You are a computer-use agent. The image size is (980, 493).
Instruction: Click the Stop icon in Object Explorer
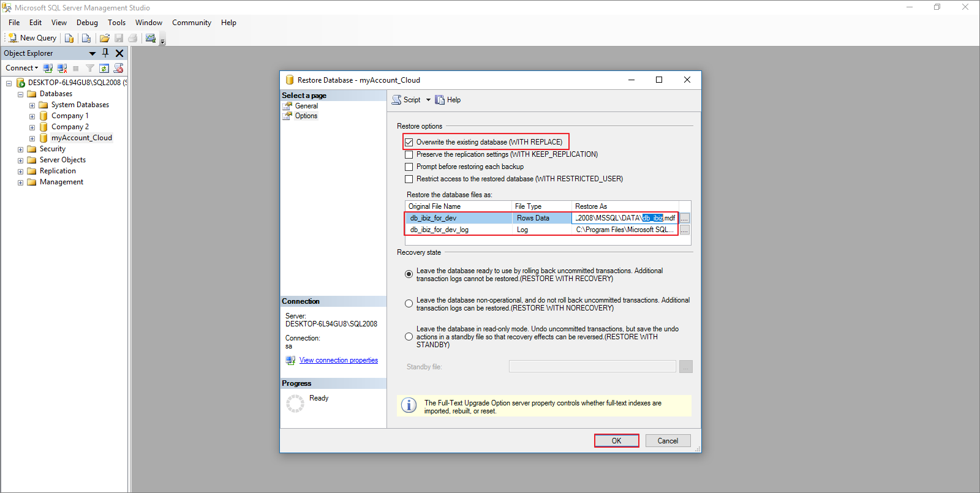tap(76, 68)
